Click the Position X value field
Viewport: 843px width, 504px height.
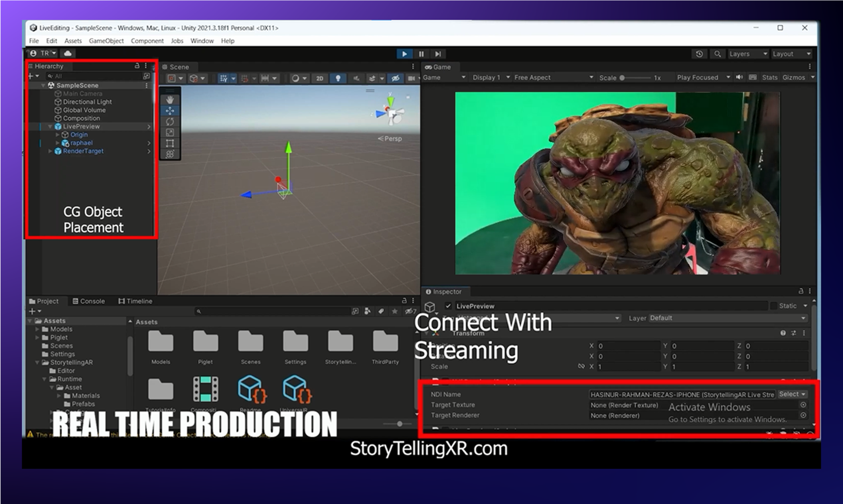[x=629, y=346]
